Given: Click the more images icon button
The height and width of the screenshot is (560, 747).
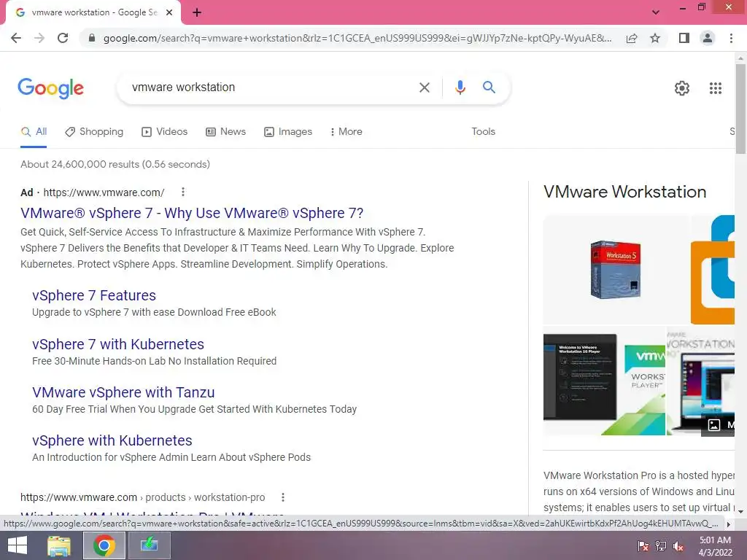Looking at the screenshot, I should (x=713, y=425).
